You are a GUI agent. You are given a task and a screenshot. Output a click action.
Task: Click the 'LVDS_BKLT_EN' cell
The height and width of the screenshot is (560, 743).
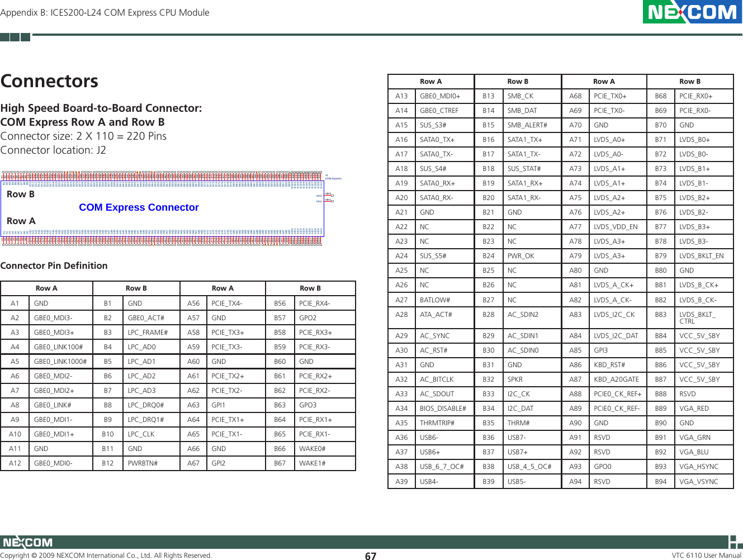pos(704,255)
